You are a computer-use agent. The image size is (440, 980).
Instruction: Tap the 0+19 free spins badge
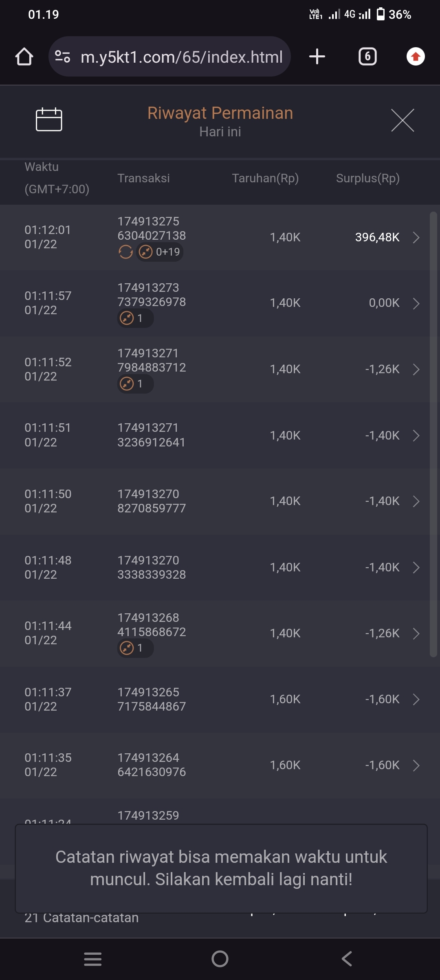[x=160, y=252]
